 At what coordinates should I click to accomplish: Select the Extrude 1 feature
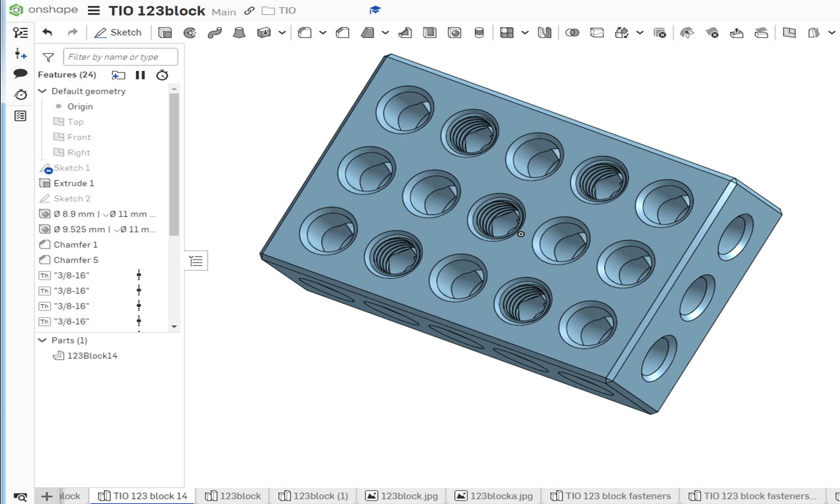pyautogui.click(x=74, y=183)
